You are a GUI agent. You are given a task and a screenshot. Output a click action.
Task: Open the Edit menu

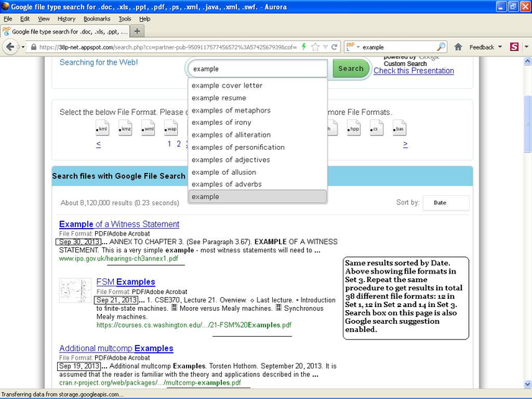tap(25, 19)
